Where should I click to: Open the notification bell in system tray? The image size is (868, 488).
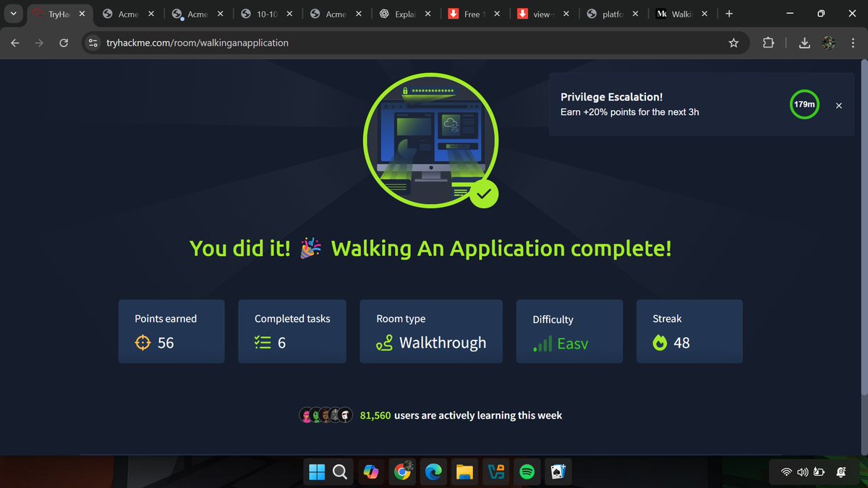[841, 473]
